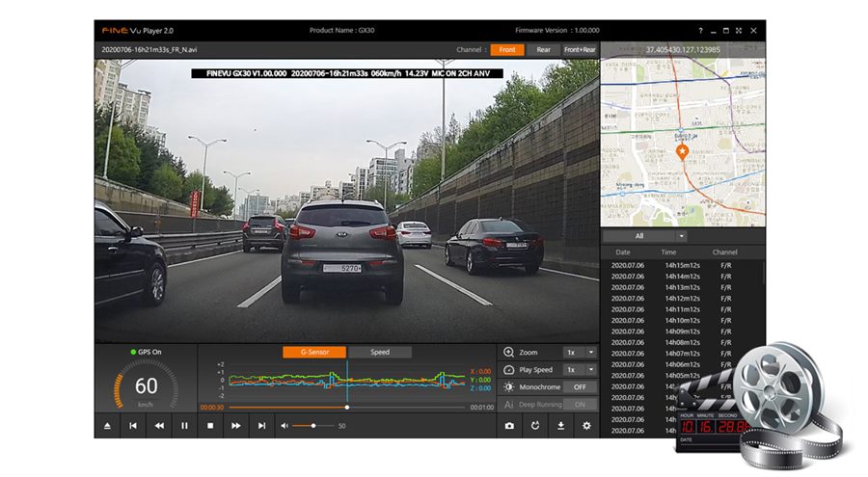
Task: Click the file name 20200706-16h21m33s_FR_N.avi
Action: coord(149,50)
